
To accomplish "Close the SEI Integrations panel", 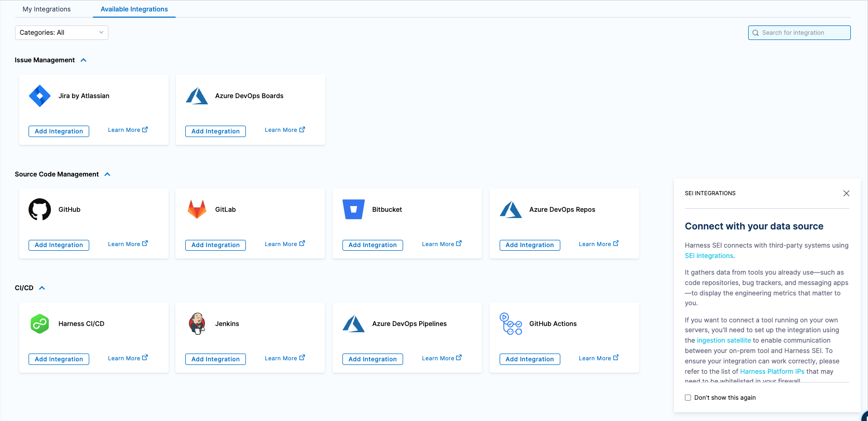I will [846, 193].
